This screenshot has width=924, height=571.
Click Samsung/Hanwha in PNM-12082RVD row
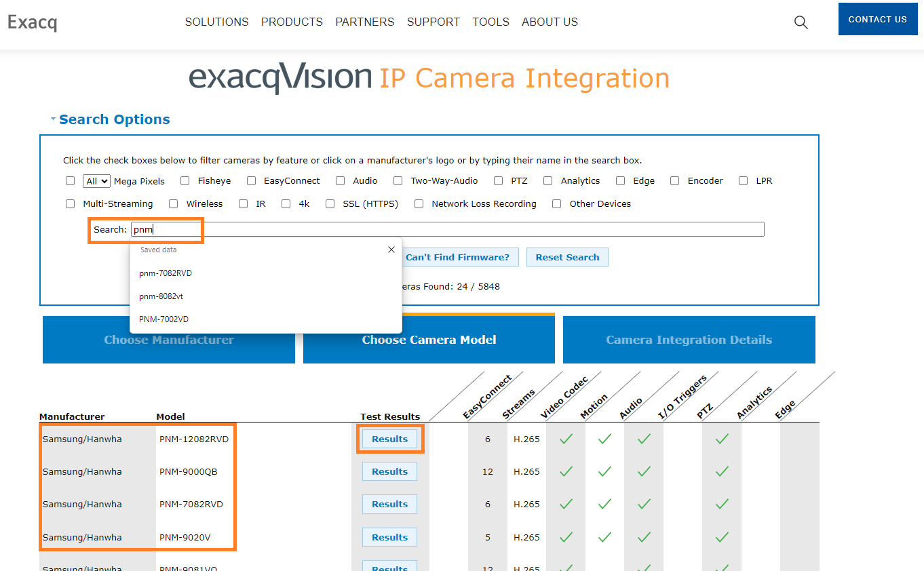[x=82, y=439]
